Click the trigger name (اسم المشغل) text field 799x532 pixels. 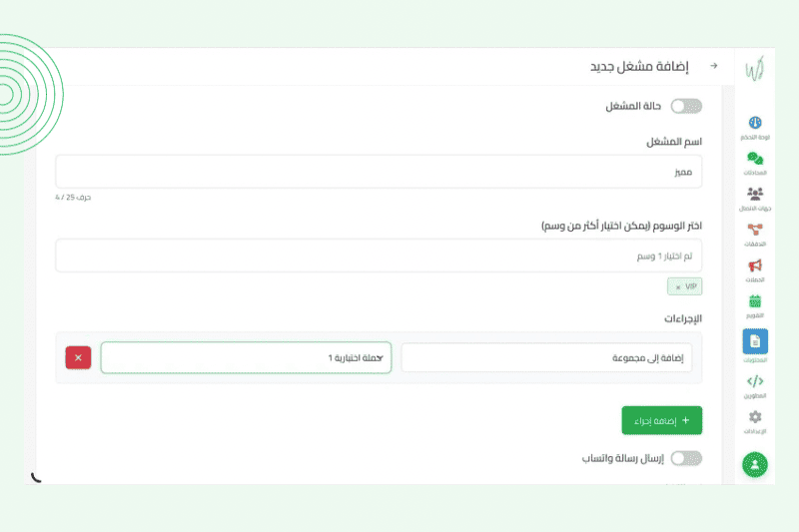tap(379, 171)
